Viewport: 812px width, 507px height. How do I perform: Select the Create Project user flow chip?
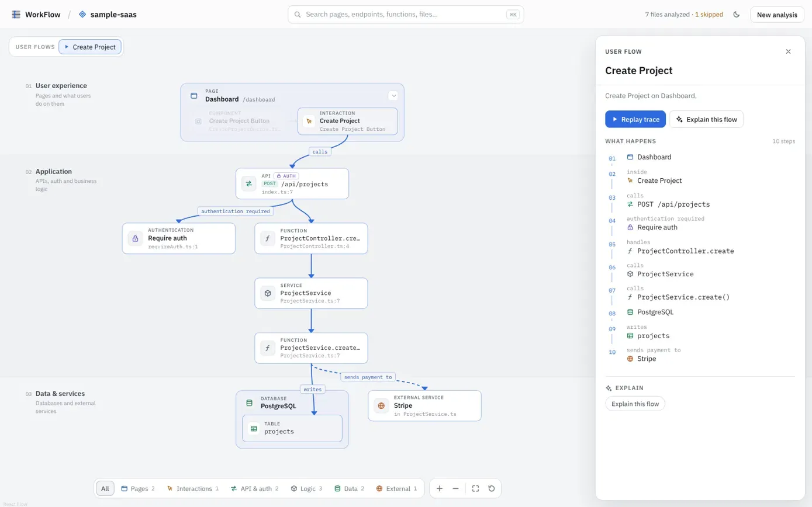pyautogui.click(x=90, y=47)
